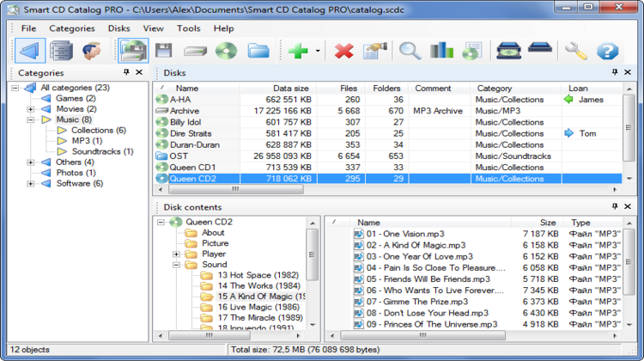
Task: Open the wrench settings icon
Action: point(576,51)
